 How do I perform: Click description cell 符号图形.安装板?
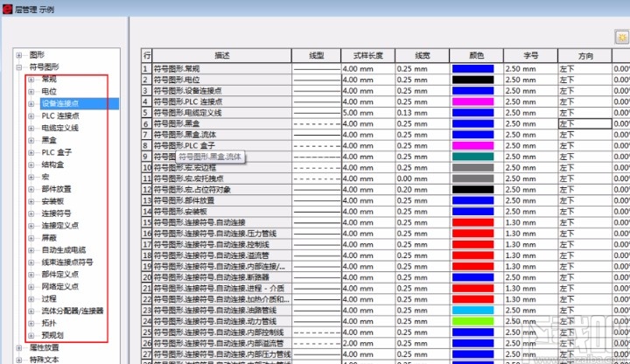221,212
